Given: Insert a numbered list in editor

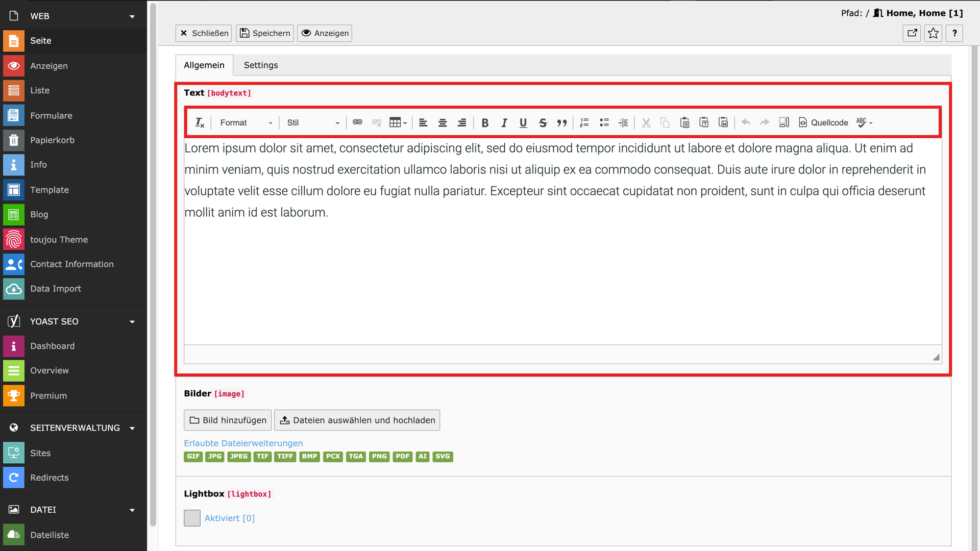Looking at the screenshot, I should [x=584, y=122].
